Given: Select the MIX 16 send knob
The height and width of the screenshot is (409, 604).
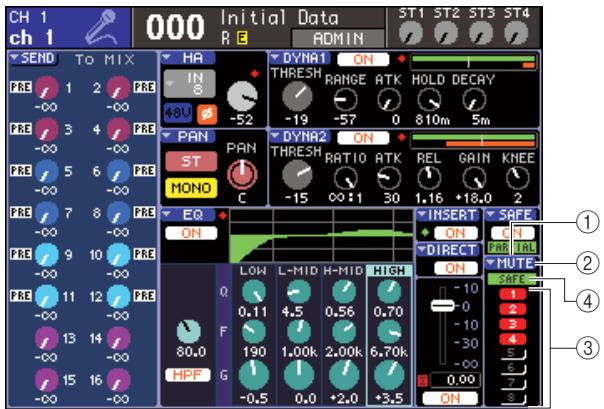Looking at the screenshot, I should (x=118, y=381).
